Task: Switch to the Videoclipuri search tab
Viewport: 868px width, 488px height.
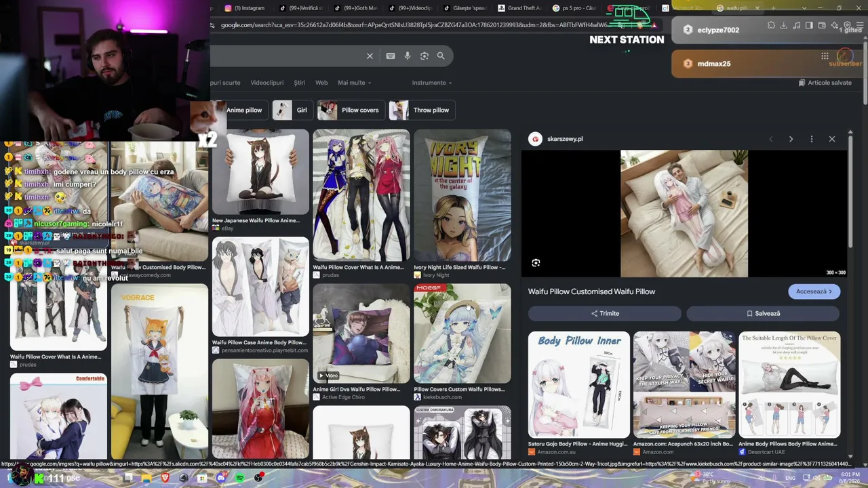Action: [267, 83]
